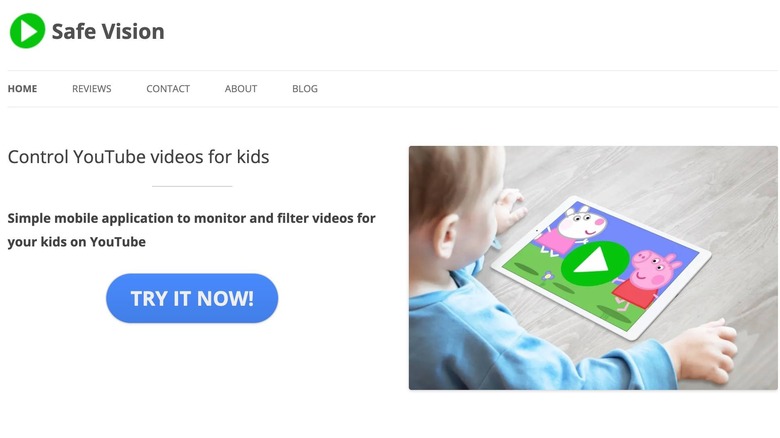Screen dimensions: 780x438
Task: Click the wooden floor area in photo
Action: point(696,199)
